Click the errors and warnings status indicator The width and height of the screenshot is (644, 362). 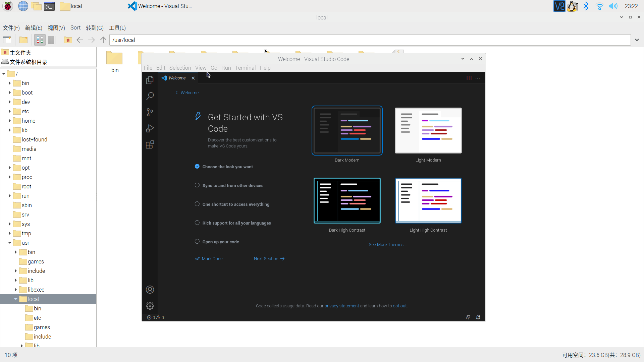coord(156,317)
